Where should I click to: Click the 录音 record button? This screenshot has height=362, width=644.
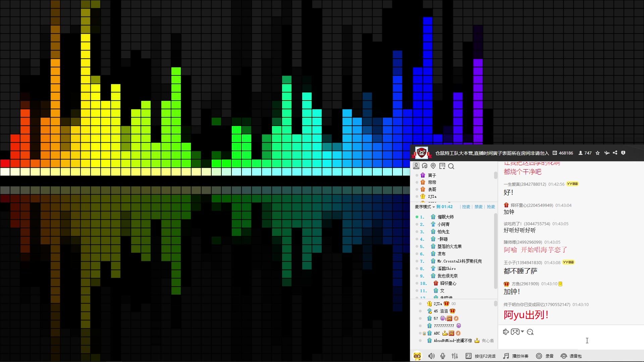click(545, 356)
